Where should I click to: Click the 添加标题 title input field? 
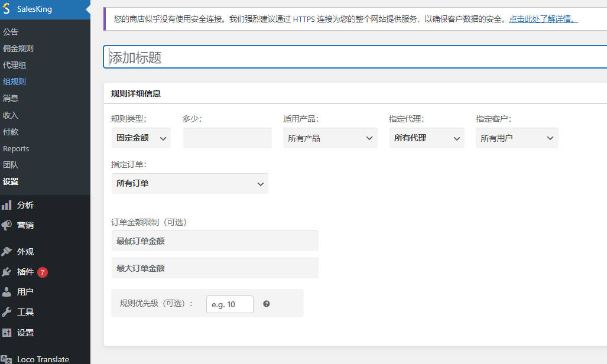tap(355, 57)
